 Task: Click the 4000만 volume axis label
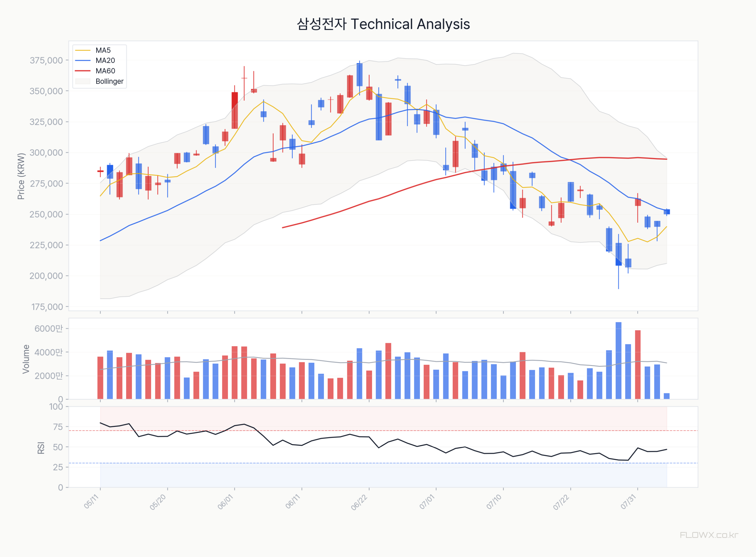click(x=49, y=352)
